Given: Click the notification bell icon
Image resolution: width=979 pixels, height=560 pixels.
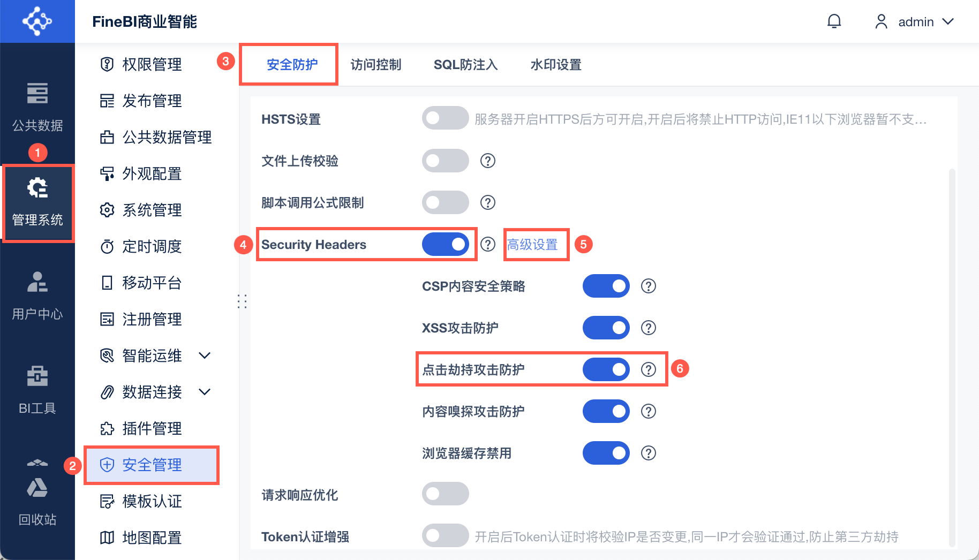Looking at the screenshot, I should pos(834,21).
